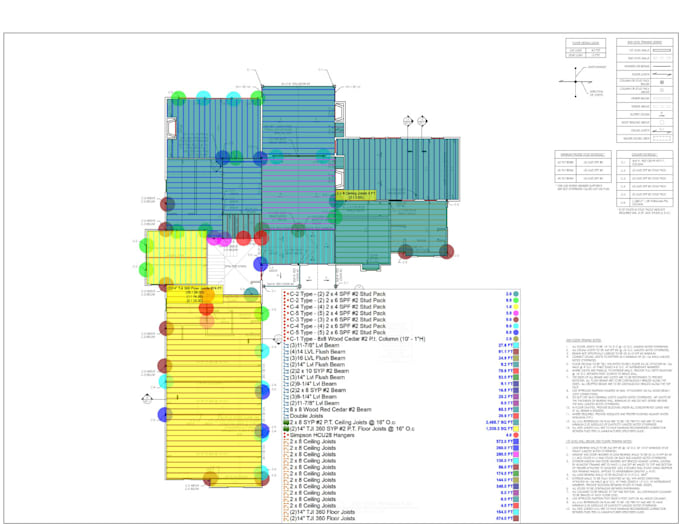Select the C-5 Type (5) 2 x 4 Stud Pack row
Screen dimensions: 680x525
[x=401, y=313]
